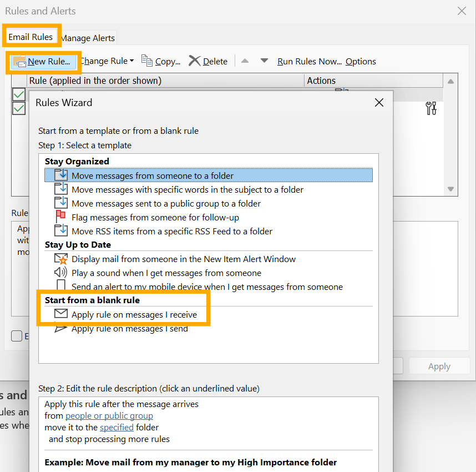Viewport: 476px width, 472px height.
Task: Move rule up with the up arrow
Action: tap(245, 61)
